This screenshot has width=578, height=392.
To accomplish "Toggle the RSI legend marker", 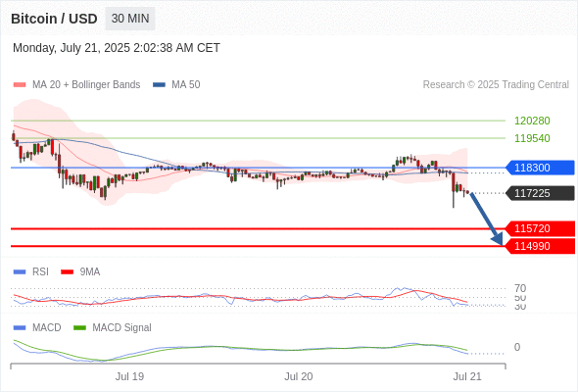I will point(20,272).
